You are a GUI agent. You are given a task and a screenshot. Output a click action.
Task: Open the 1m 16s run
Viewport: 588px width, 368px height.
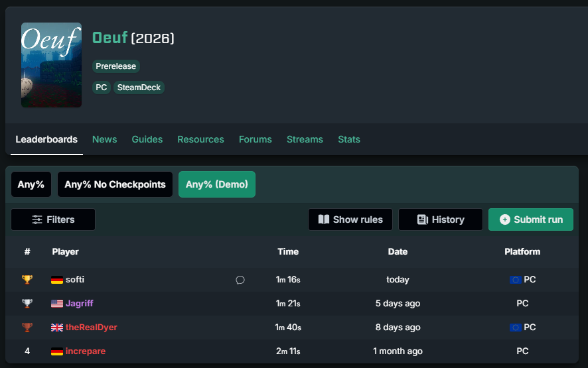pyautogui.click(x=288, y=280)
